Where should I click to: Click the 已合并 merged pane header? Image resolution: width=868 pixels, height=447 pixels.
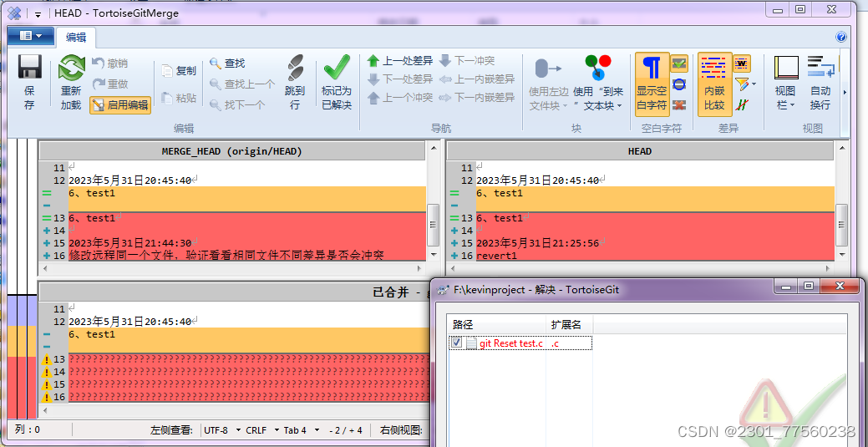(x=235, y=292)
